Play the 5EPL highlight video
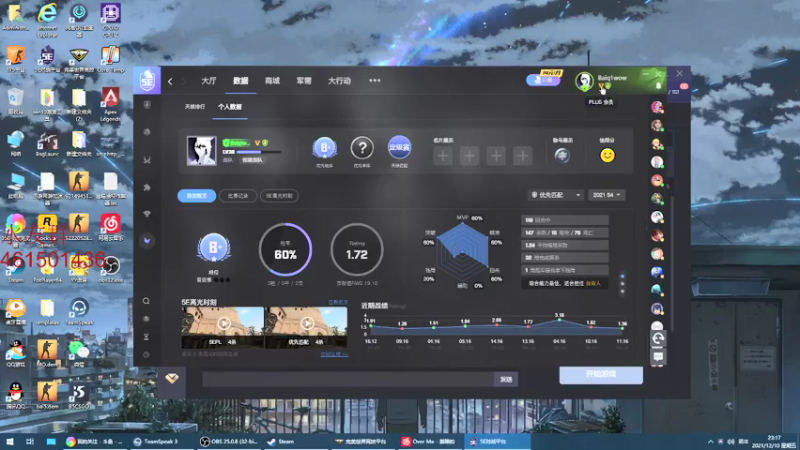The height and width of the screenshot is (450, 800). click(x=223, y=323)
